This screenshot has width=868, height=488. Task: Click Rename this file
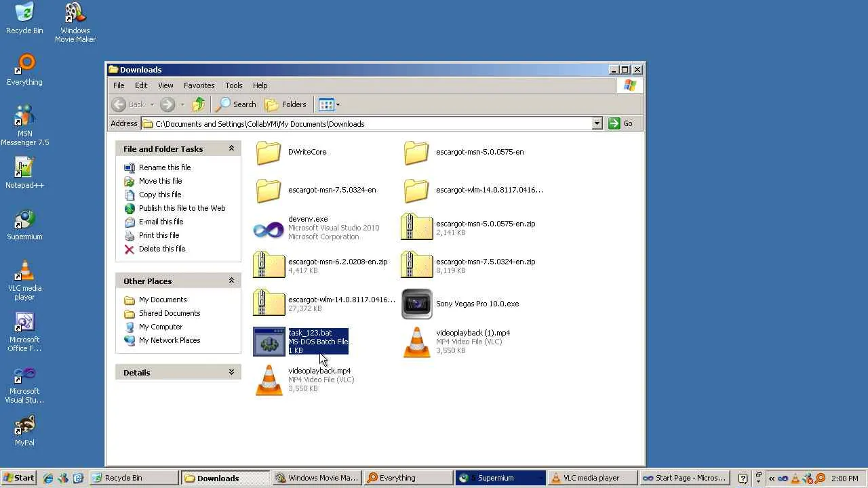[165, 167]
